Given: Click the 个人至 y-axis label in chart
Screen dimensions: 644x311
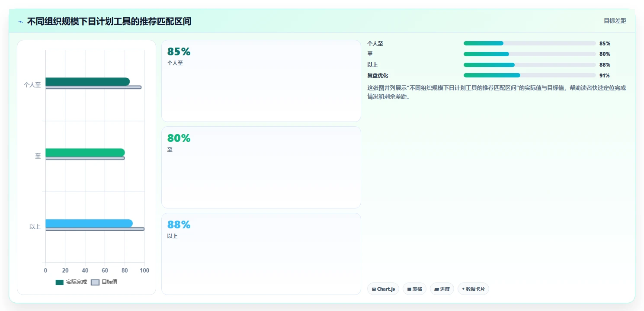Looking at the screenshot, I should click(x=32, y=85).
